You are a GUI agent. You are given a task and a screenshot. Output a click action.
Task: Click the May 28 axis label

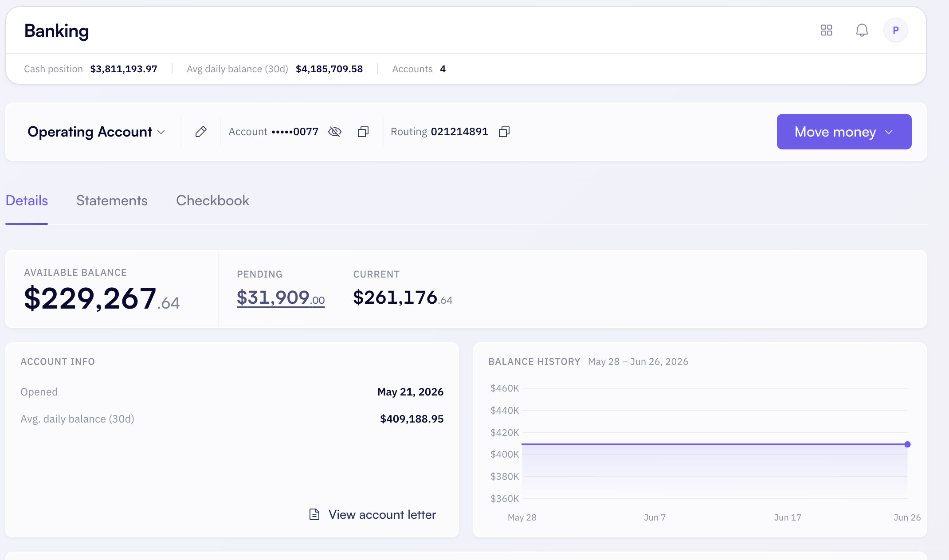[x=522, y=517]
